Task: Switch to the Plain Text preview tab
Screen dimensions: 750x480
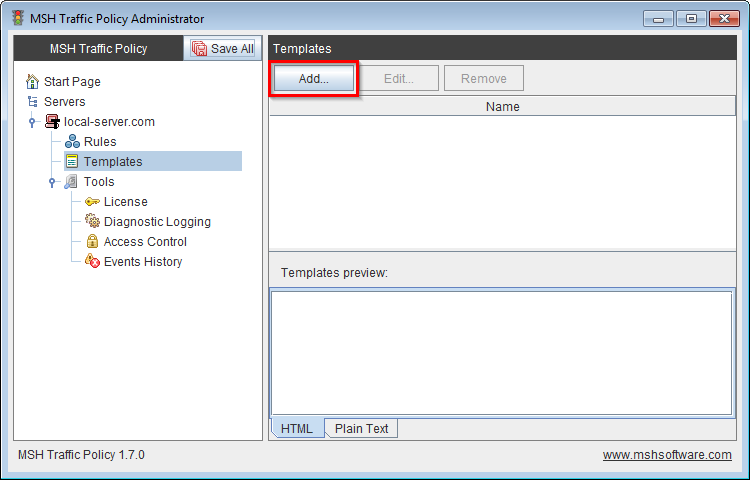Action: [x=362, y=428]
